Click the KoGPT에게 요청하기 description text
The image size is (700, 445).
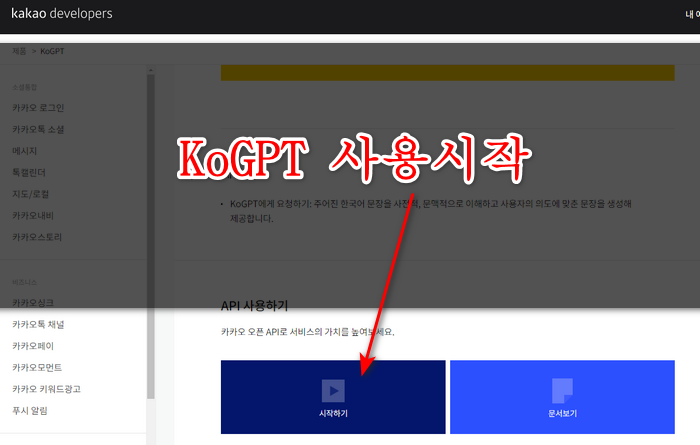430,211
